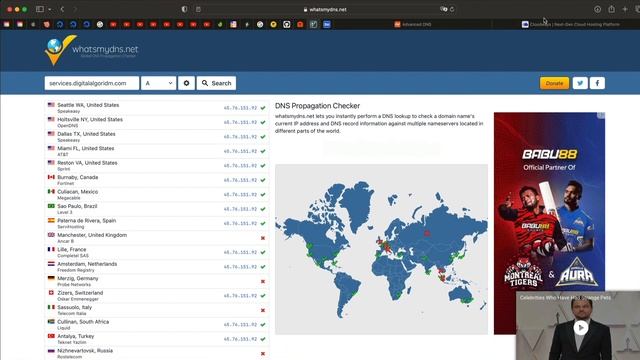640x360 pixels.
Task: Go back to the previous page
Action: coord(62,9)
